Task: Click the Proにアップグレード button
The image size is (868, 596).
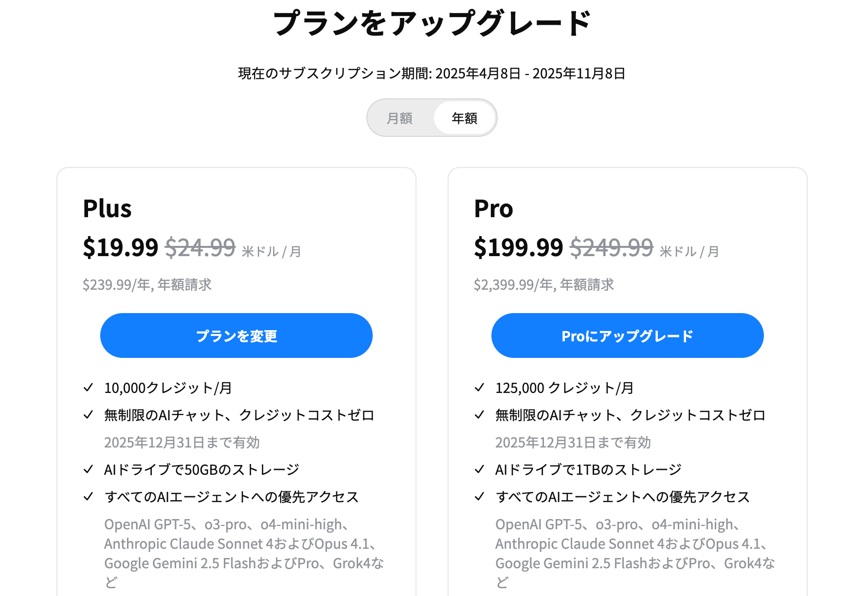Action: point(628,335)
